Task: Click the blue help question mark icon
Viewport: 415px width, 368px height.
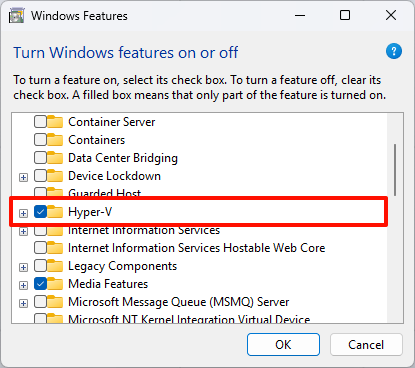Action: point(394,51)
